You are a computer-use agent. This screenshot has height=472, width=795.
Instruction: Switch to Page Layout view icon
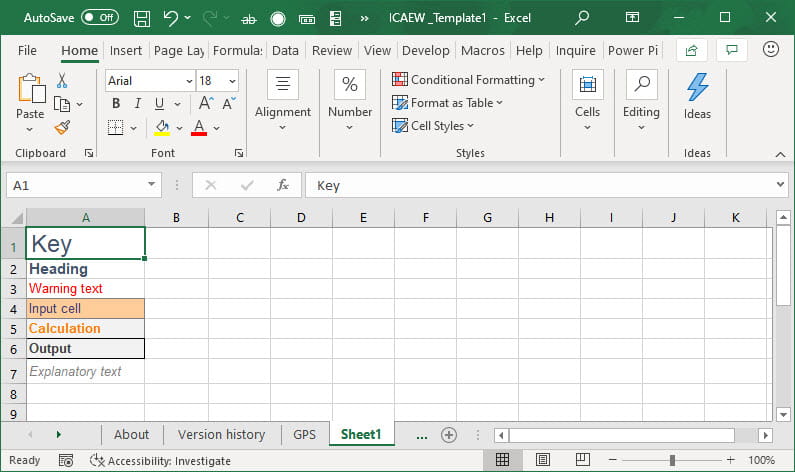pos(541,460)
